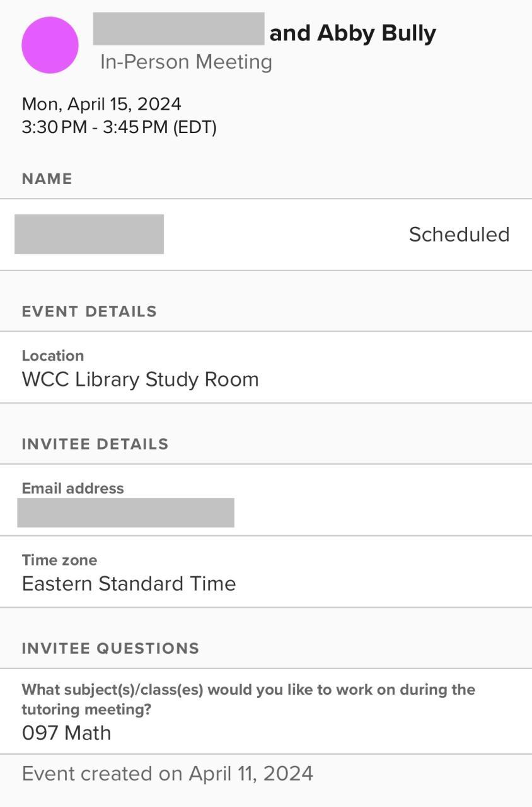Select the 097 Math answer
This screenshot has width=532, height=807.
coord(66,733)
